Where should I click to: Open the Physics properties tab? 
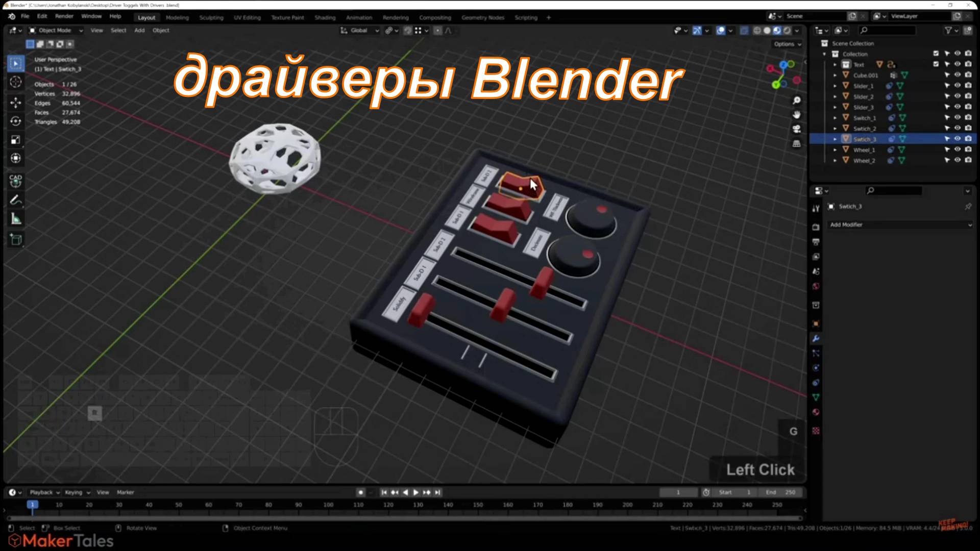[816, 368]
